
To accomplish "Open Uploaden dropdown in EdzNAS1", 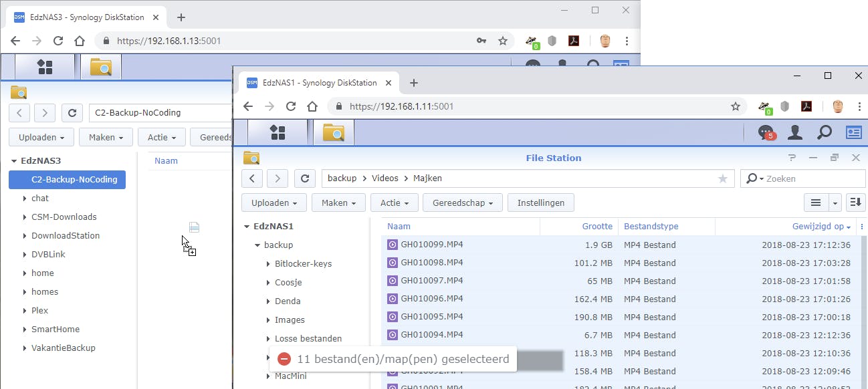I will 274,203.
